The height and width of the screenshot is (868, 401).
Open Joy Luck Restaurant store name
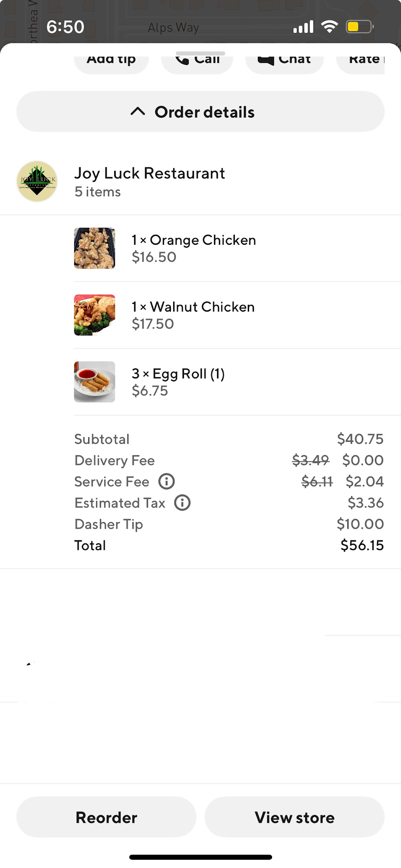[x=150, y=173]
